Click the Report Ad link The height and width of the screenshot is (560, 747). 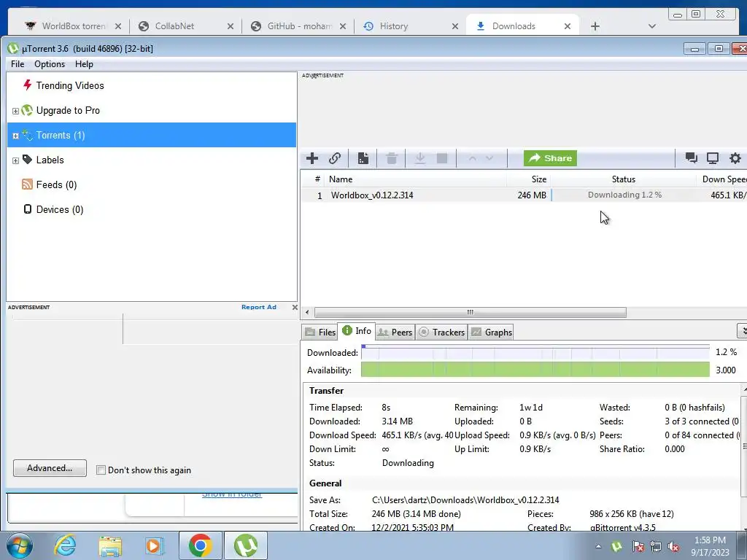tap(259, 307)
